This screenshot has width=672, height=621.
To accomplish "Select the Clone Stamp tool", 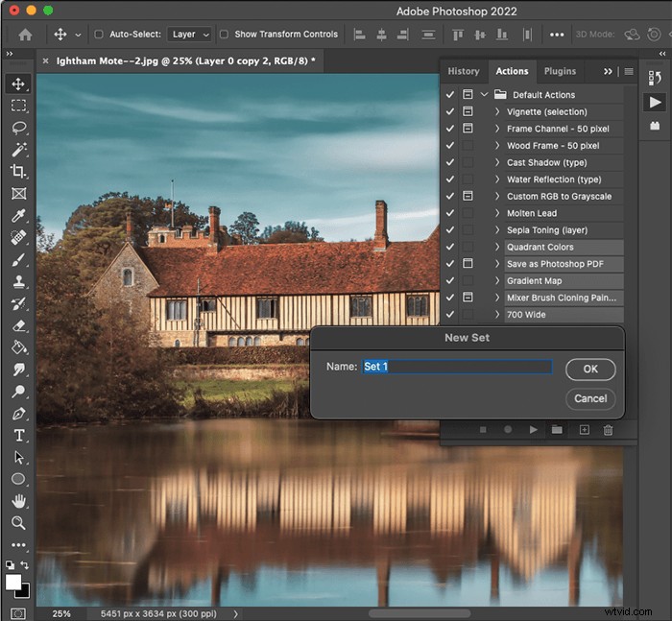I will [18, 281].
